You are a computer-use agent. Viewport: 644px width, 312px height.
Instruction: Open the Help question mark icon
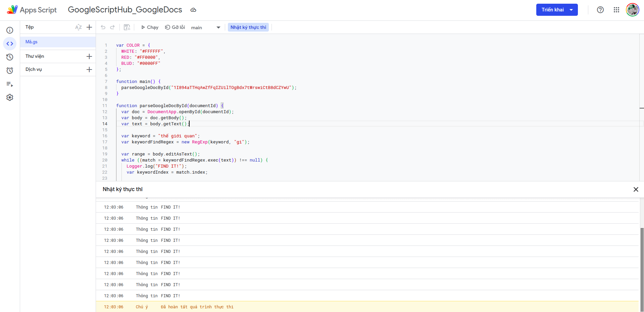[600, 10]
